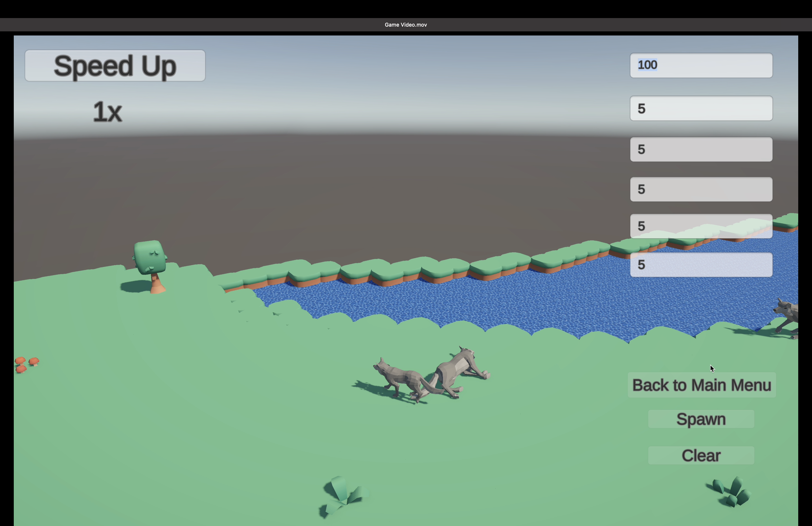Focus the input field containing 100
812x526 pixels.
(x=701, y=65)
